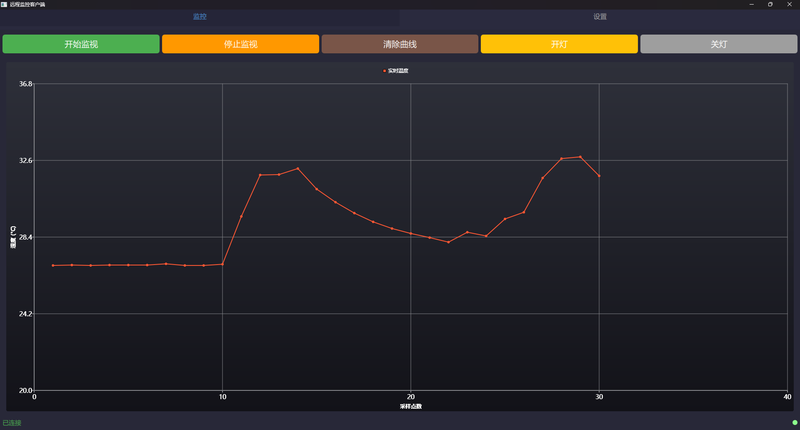Image resolution: width=800 pixels, height=430 pixels.
Task: Open the 设置 tab
Action: (x=600, y=17)
